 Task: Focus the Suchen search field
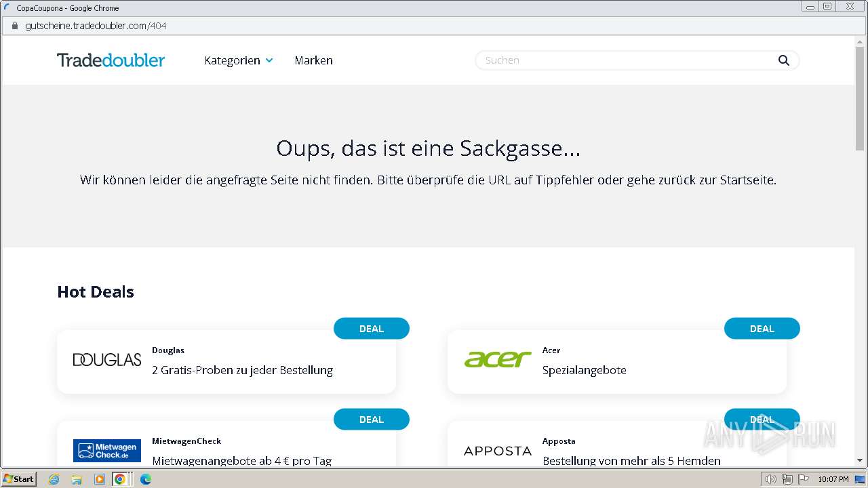pos(637,60)
